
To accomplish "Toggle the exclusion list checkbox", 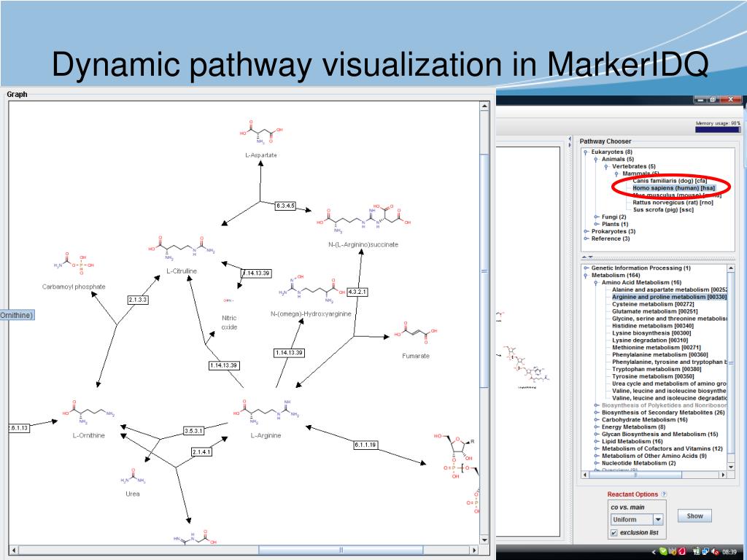I will pyautogui.click(x=614, y=533).
